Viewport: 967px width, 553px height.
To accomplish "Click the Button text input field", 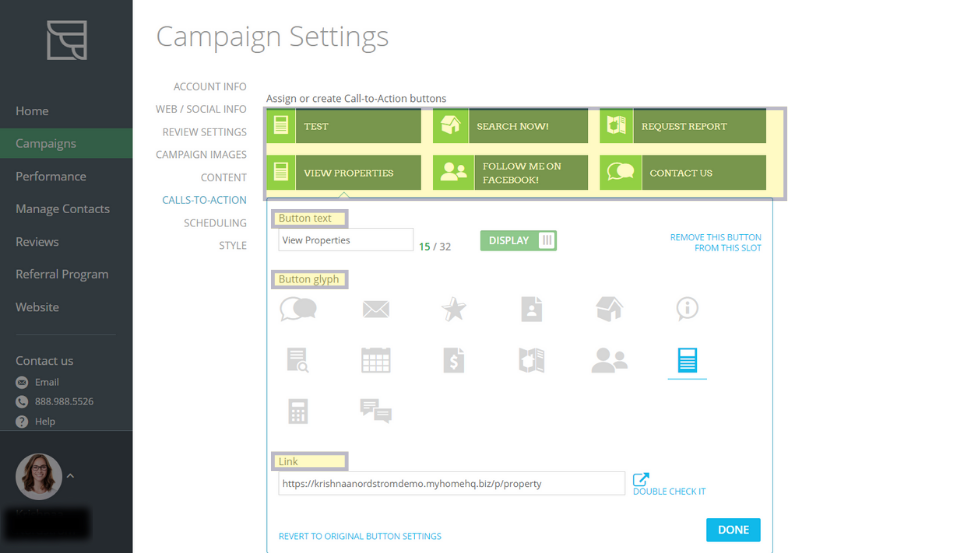I will point(345,240).
